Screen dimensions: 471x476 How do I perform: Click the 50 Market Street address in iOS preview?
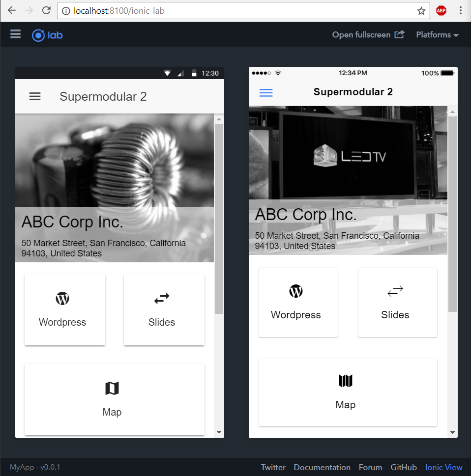click(337, 241)
